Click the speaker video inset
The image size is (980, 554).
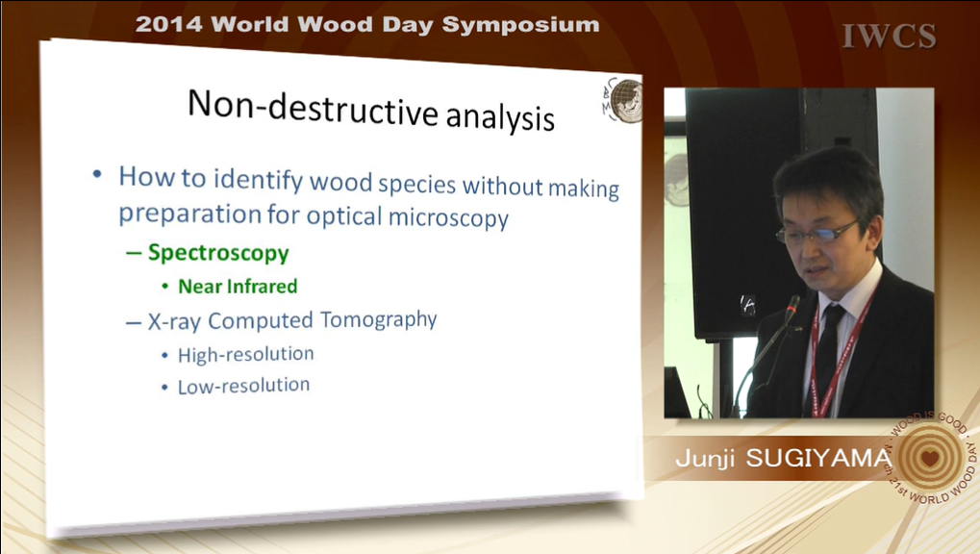[x=798, y=252]
